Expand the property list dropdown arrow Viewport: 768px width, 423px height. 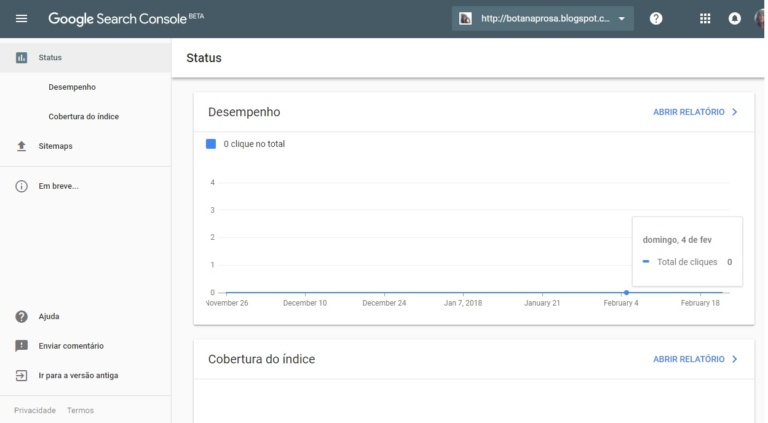622,19
